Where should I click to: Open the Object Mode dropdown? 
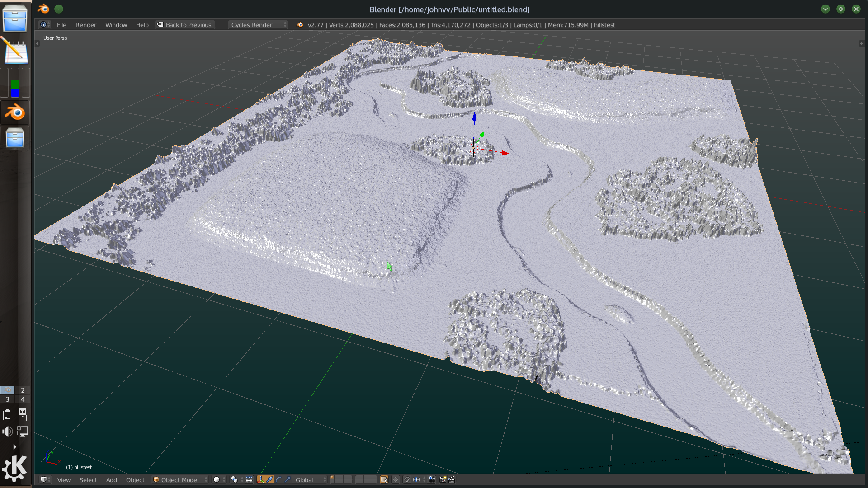[180, 480]
